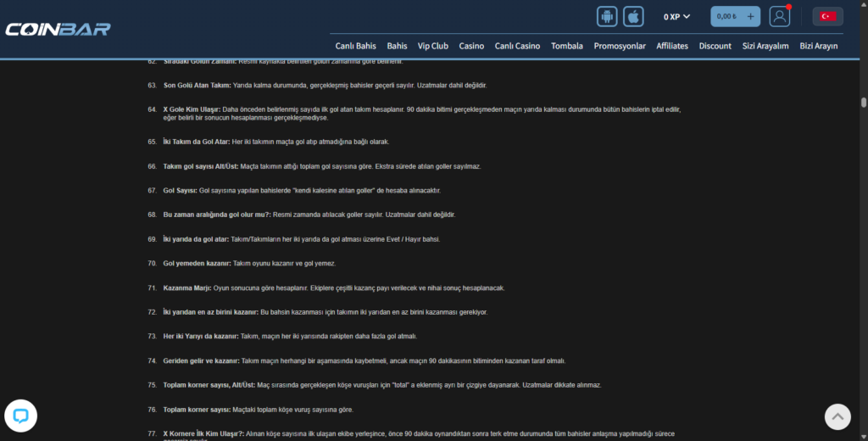
Task: Click the plus icon to add balance
Action: (750, 16)
